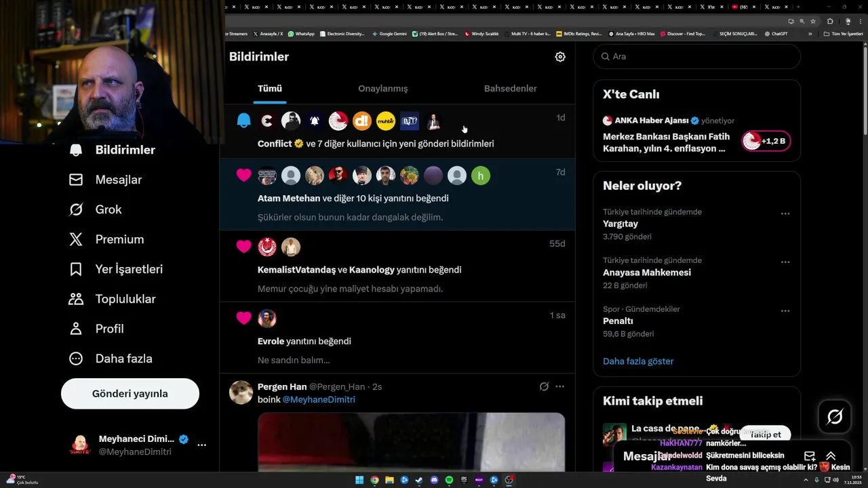
Task: Open the Penaltı trending topic
Action: [x=696, y=321]
